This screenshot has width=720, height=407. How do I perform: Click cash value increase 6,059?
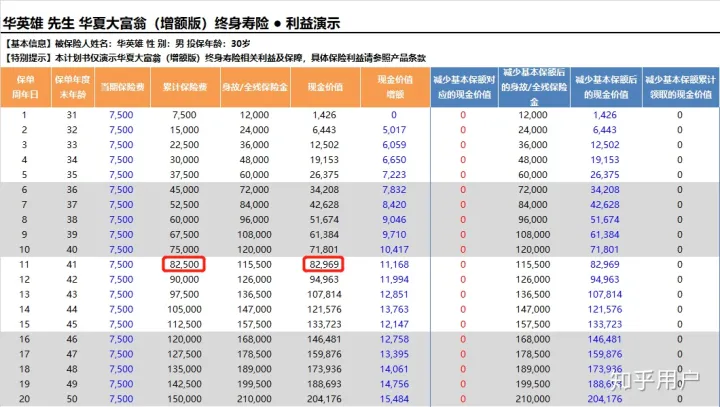tap(394, 145)
